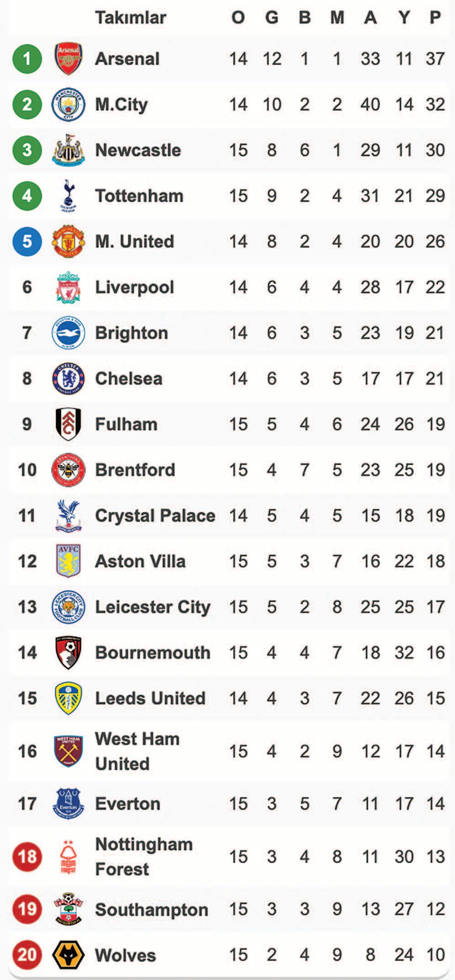This screenshot has width=455, height=980.
Task: Click the Takımlar column header
Action: pyautogui.click(x=130, y=18)
